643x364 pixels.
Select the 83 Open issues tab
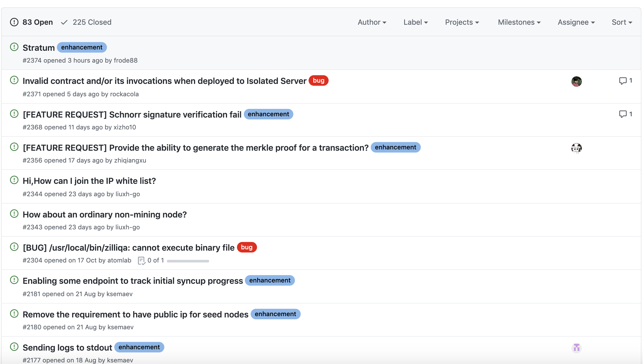[37, 22]
